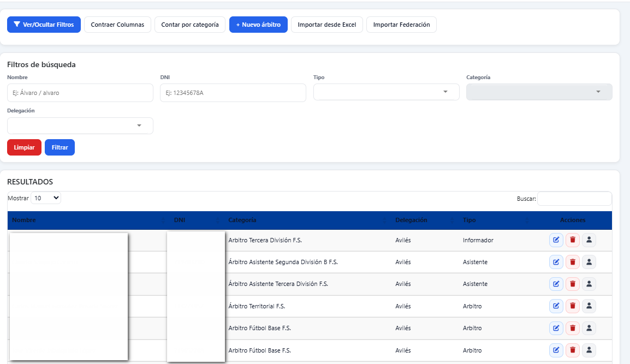The height and width of the screenshot is (364, 630).
Task: Click edit icon for Árbitro Asistente Tercera División row
Action: 556,284
